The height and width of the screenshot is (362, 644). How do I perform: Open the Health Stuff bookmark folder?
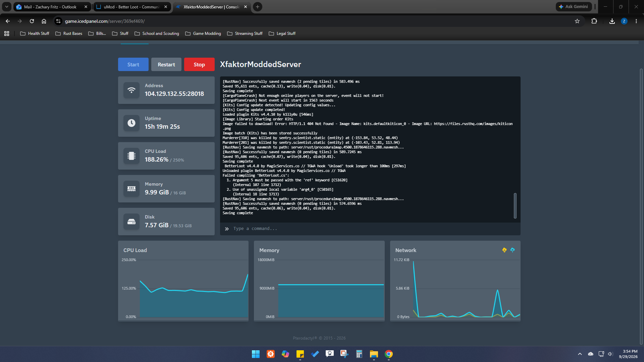click(x=35, y=34)
